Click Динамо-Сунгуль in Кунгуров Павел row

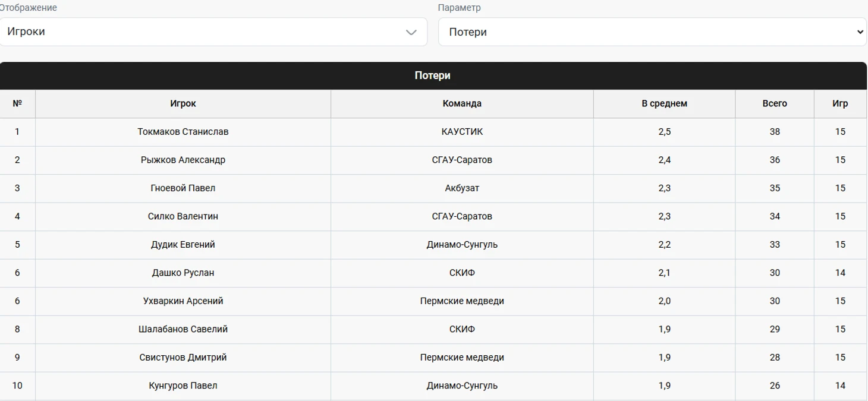[462, 386]
